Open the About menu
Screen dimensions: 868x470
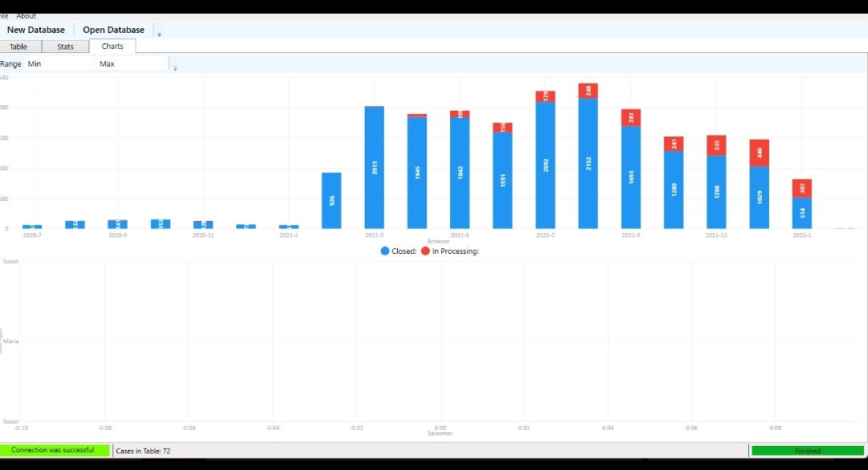point(27,16)
